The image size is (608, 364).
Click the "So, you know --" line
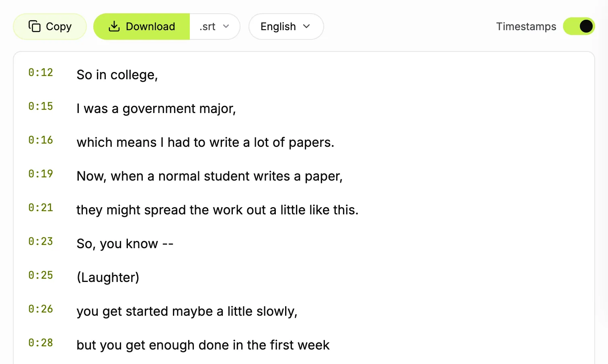[x=125, y=244]
